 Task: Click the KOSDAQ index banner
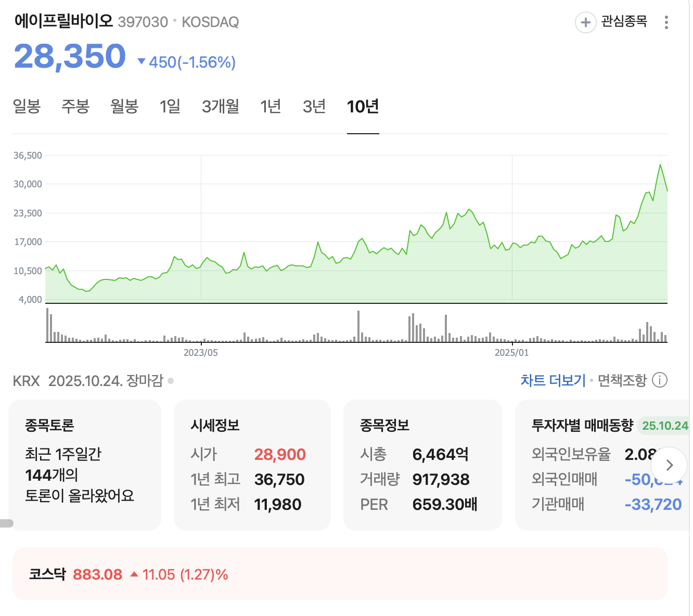(340, 574)
